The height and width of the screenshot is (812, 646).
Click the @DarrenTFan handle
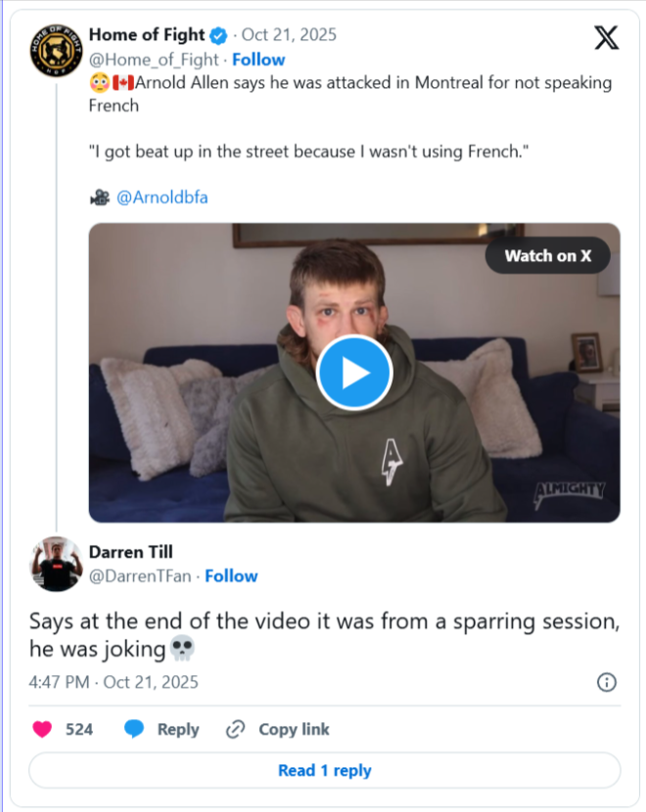(141, 575)
